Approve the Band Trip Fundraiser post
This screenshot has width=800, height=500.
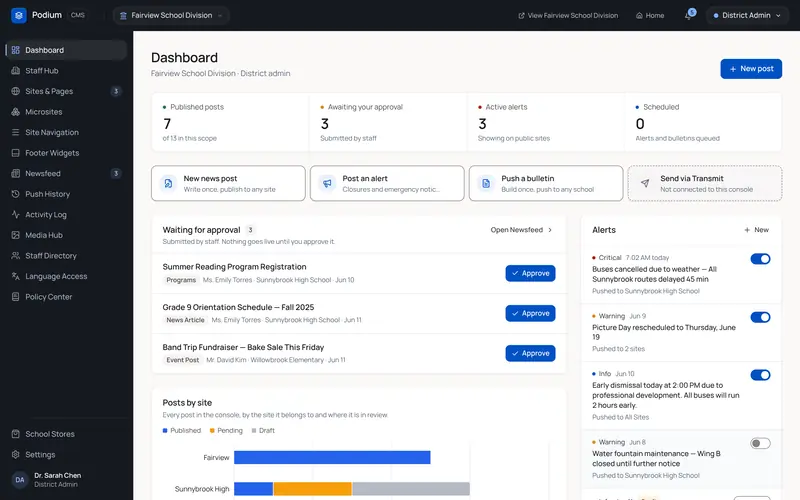(530, 353)
